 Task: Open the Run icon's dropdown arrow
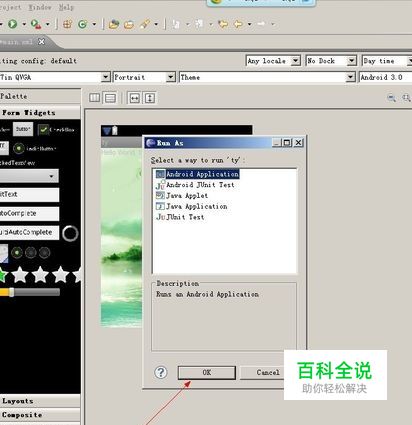pyautogui.click(x=24, y=24)
